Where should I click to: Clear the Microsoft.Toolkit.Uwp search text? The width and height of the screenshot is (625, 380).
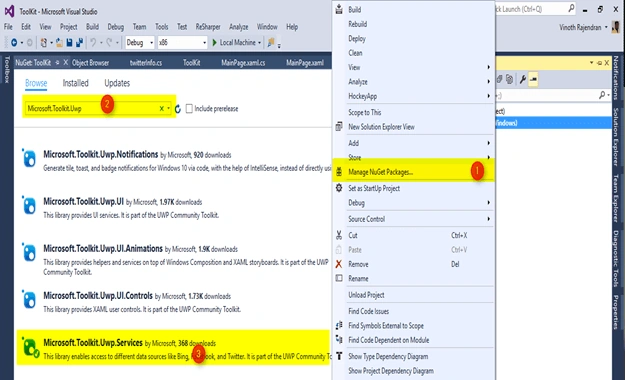point(161,108)
